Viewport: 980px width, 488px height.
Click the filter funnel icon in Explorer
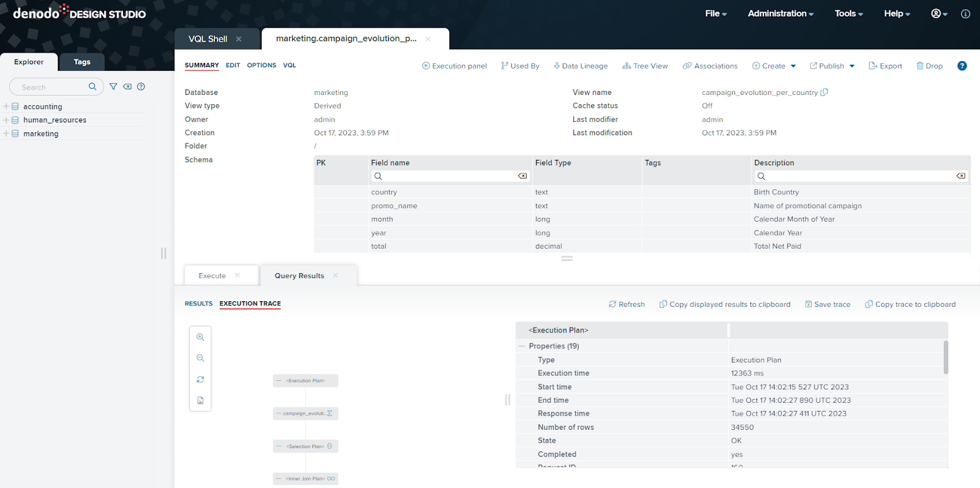(113, 87)
